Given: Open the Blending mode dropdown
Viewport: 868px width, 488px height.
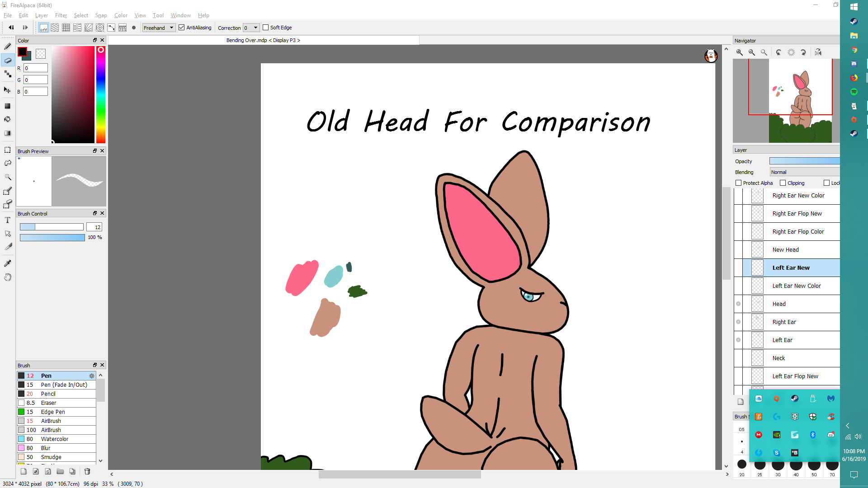Looking at the screenshot, I should point(804,172).
